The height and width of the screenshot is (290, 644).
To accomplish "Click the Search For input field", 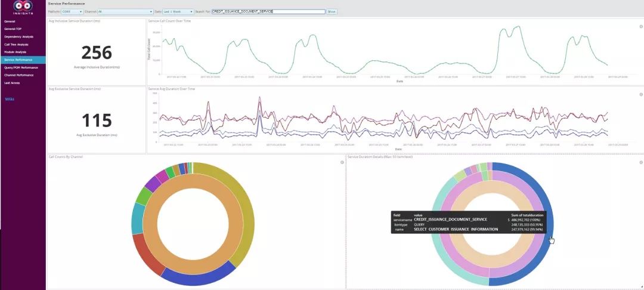I will 268,12.
